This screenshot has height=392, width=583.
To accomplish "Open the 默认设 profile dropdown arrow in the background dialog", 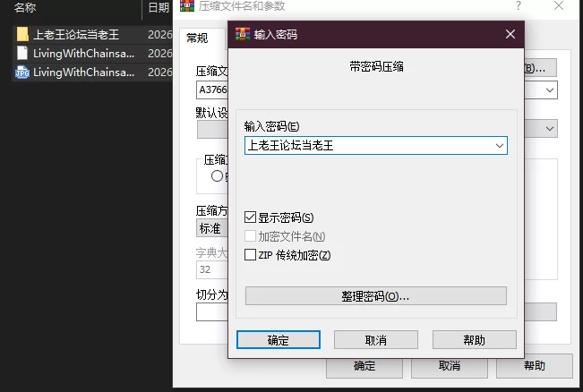I will [x=550, y=129].
